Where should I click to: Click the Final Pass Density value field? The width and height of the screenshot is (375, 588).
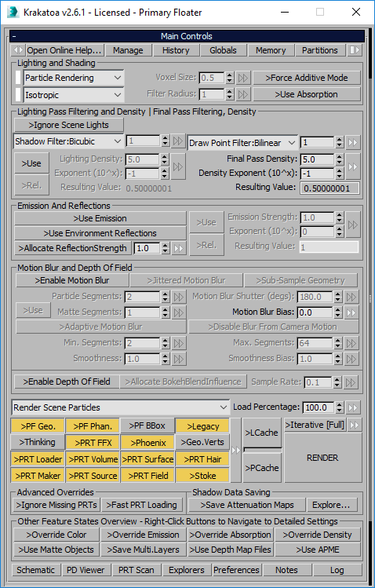(x=317, y=159)
